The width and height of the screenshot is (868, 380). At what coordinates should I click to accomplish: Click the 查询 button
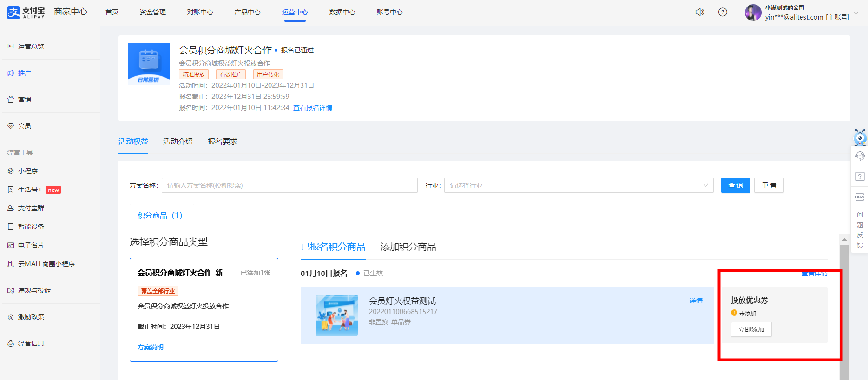(736, 185)
